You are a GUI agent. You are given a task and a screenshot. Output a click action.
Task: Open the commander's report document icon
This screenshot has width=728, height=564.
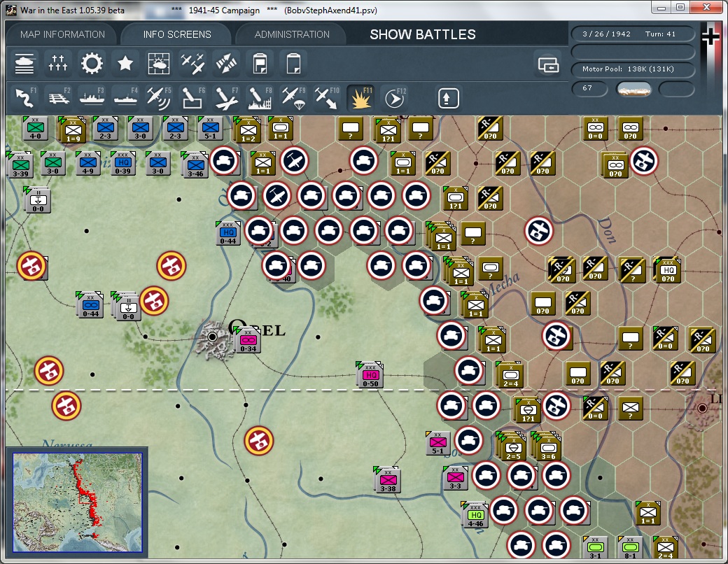[260, 63]
